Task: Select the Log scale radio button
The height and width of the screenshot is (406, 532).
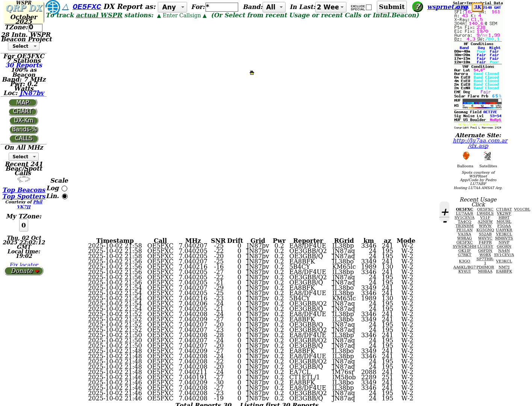Action: point(65,188)
